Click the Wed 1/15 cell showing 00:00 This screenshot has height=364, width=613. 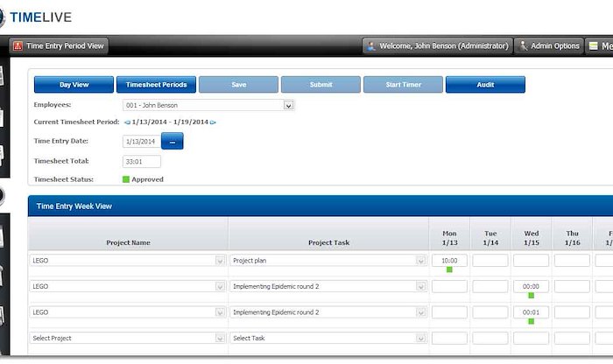click(531, 286)
